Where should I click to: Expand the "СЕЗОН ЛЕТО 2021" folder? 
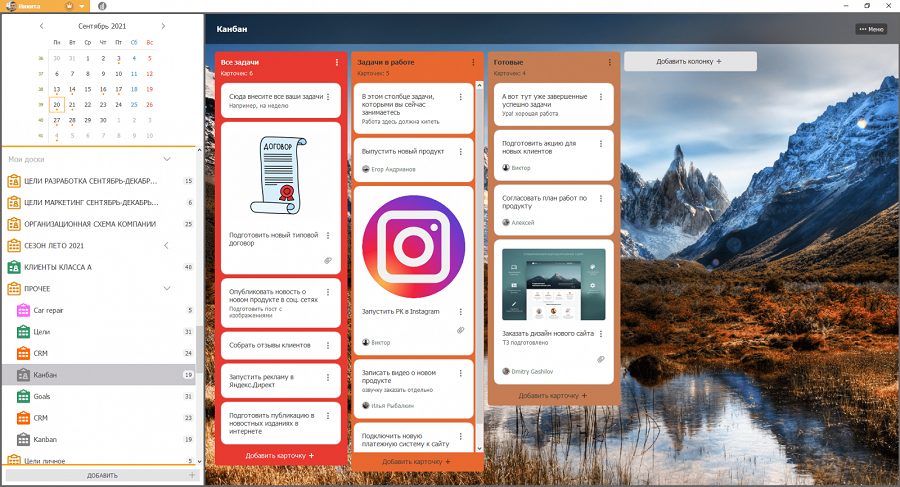point(166,245)
